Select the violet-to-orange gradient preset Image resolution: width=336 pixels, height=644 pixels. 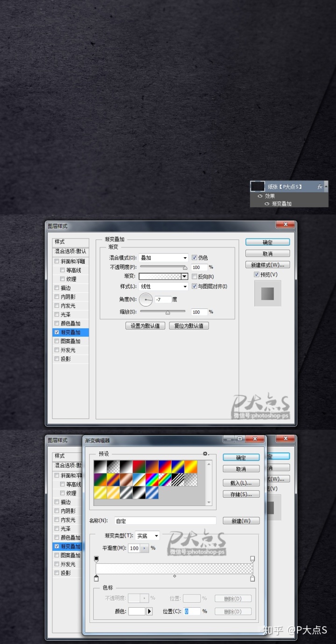152,467
